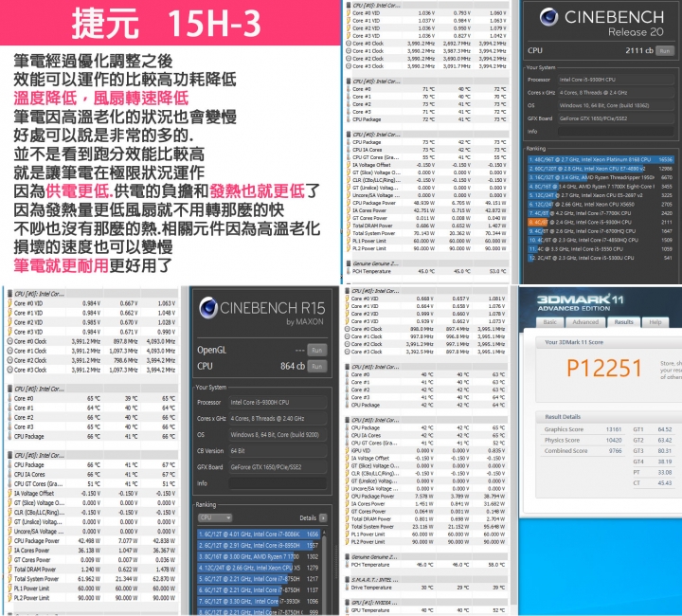Click the GPU [#1] NVIDIA group icon
Image resolution: width=682 pixels, height=616 pixels.
348,603
